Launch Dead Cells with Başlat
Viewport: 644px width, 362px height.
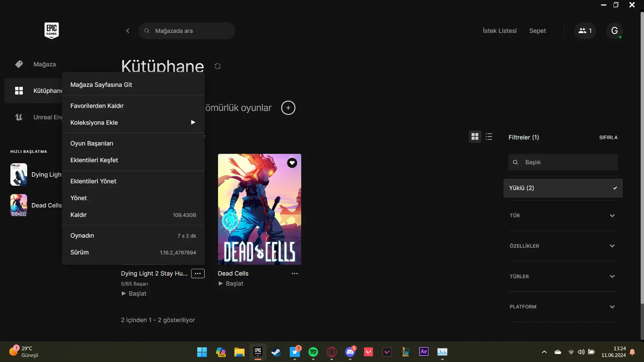[231, 284]
